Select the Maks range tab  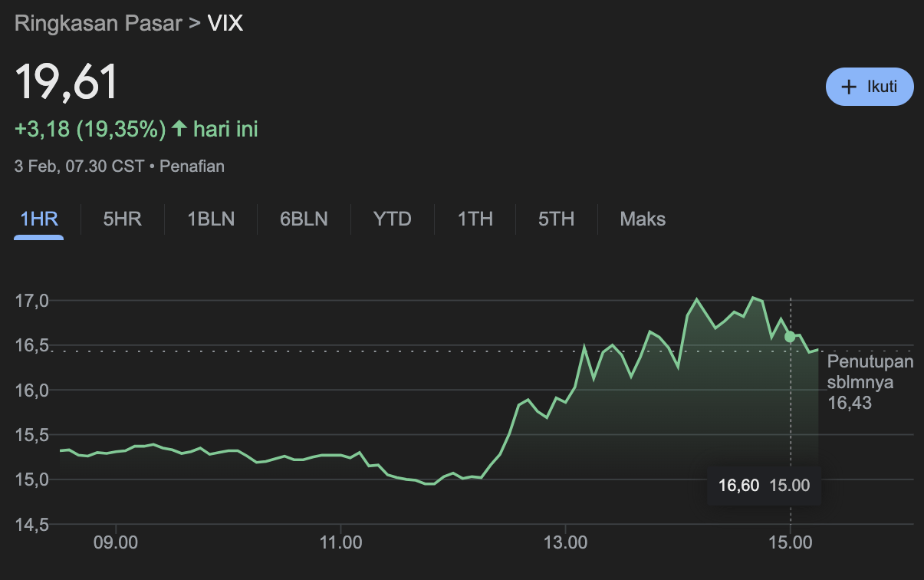(643, 219)
